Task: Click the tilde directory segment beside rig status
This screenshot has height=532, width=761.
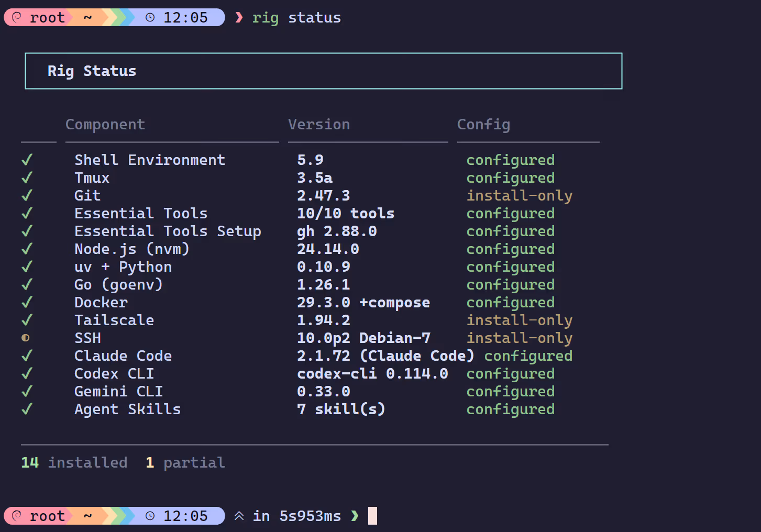Action: pyautogui.click(x=87, y=17)
